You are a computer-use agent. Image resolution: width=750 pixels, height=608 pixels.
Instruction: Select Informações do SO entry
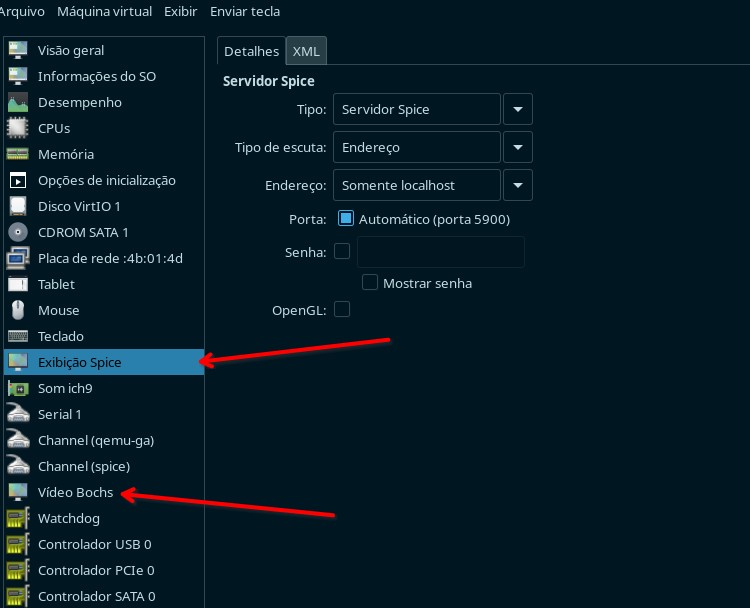[x=104, y=76]
